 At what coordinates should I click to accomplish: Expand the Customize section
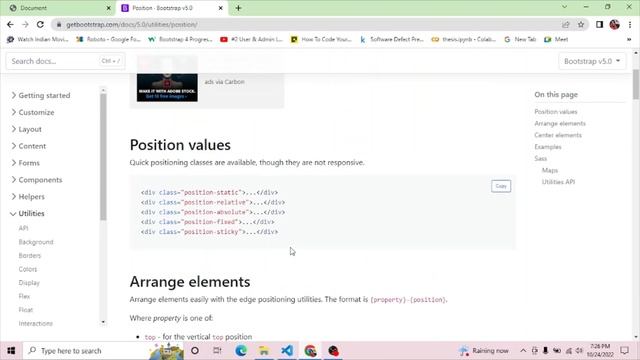point(33,112)
